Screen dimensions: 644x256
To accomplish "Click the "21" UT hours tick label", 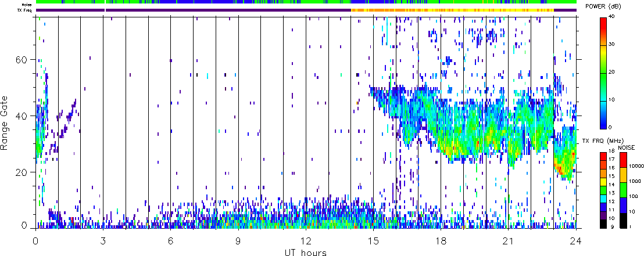I will pyautogui.click(x=509, y=240).
